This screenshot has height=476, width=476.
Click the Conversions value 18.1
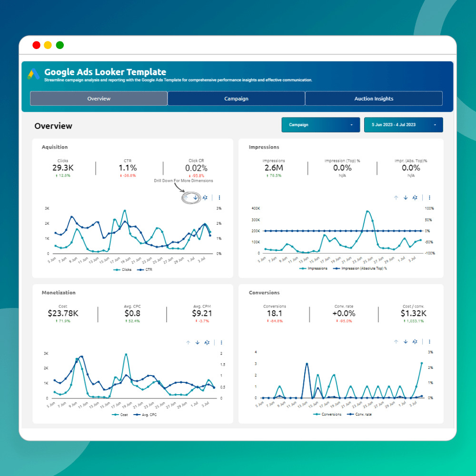275,313
